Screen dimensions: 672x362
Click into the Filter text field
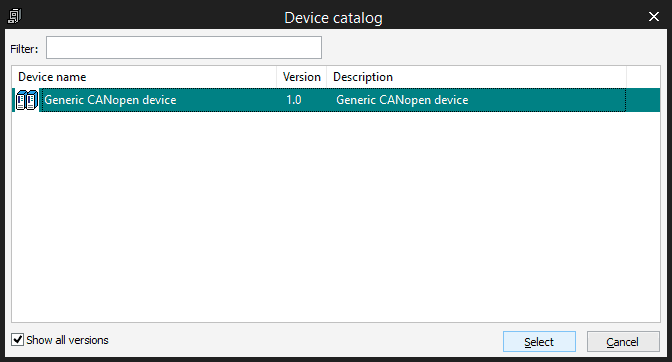184,48
